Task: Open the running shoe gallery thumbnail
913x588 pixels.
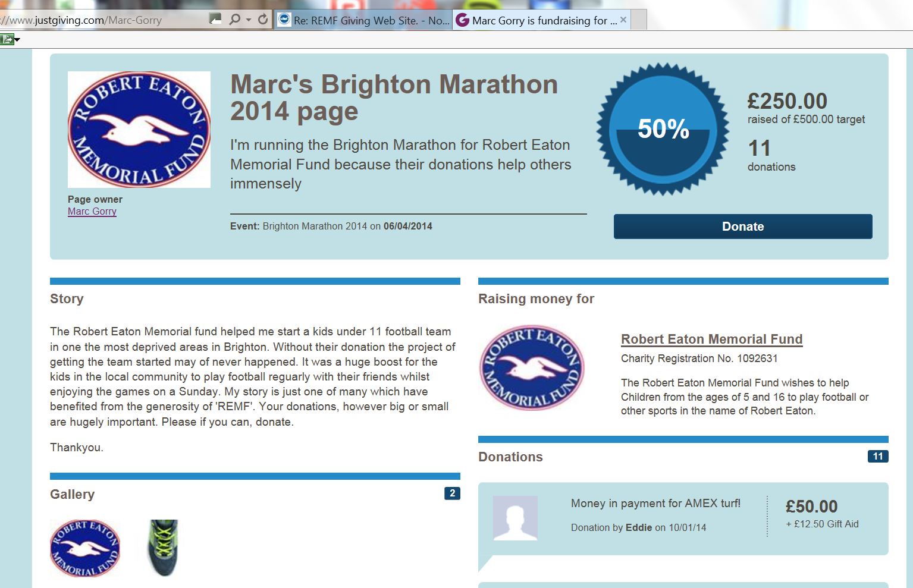Action: coord(162,548)
